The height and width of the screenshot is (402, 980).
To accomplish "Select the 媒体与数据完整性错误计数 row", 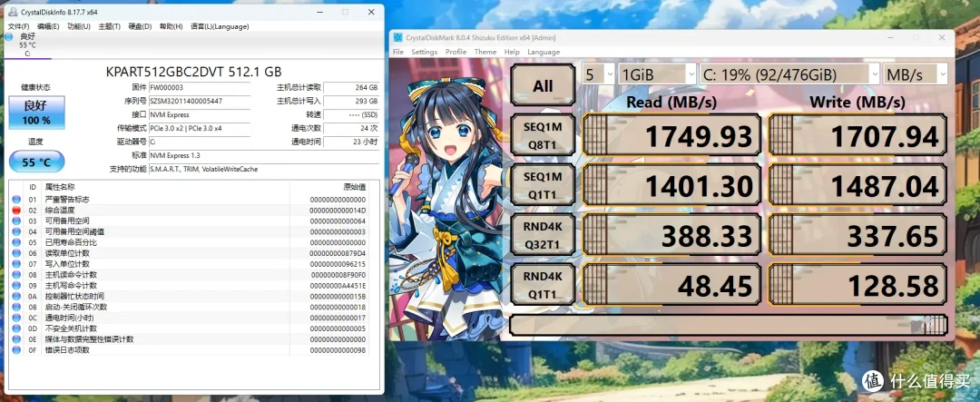I will coord(189,339).
